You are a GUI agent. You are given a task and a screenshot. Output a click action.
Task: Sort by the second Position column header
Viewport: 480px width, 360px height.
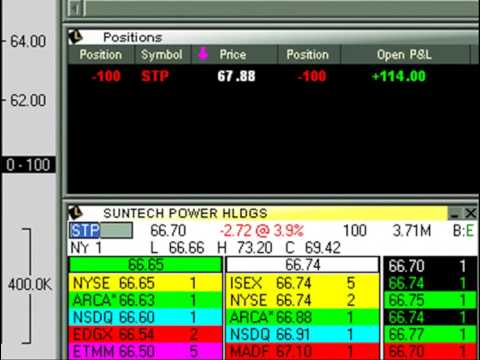[308, 55]
